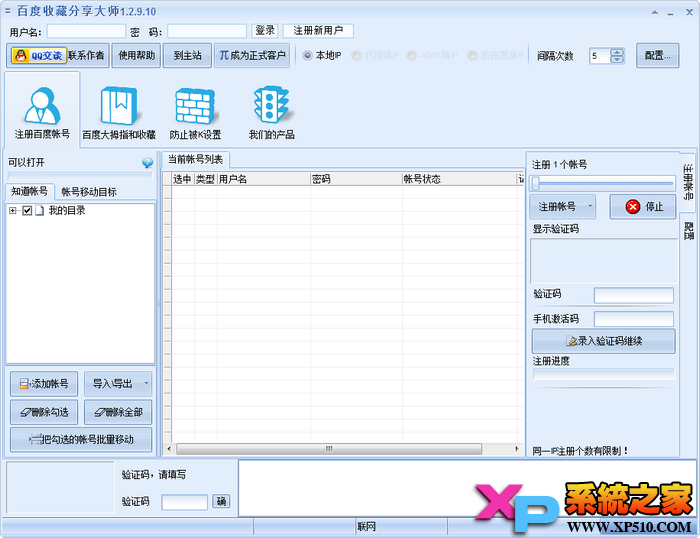
Task: Click the 停止 red stop button
Action: tap(643, 207)
